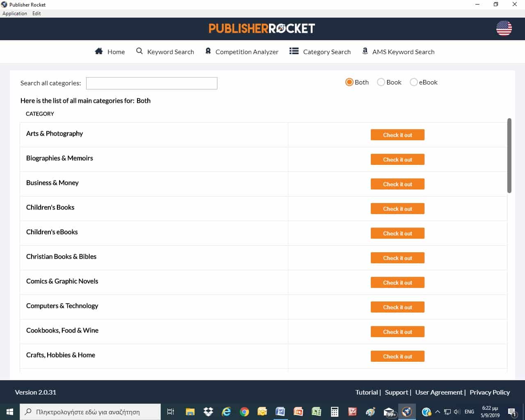Click Check it out for Business & Money
This screenshot has width=525, height=420.
click(x=397, y=184)
